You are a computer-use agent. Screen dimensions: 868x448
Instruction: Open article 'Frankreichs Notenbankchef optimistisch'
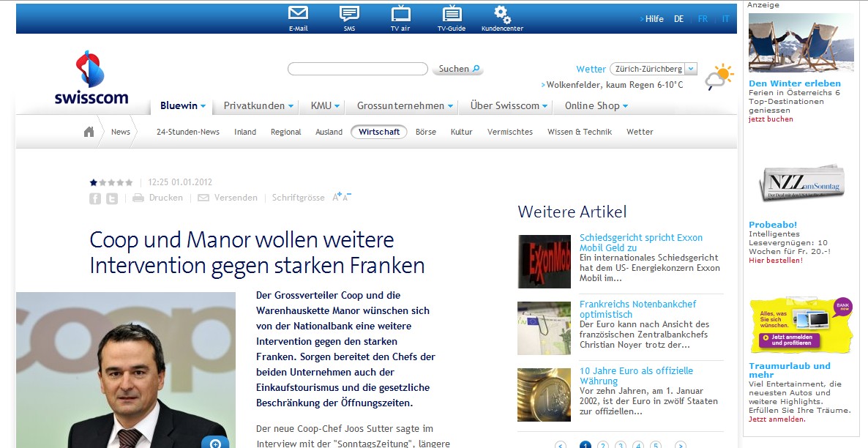coord(637,309)
